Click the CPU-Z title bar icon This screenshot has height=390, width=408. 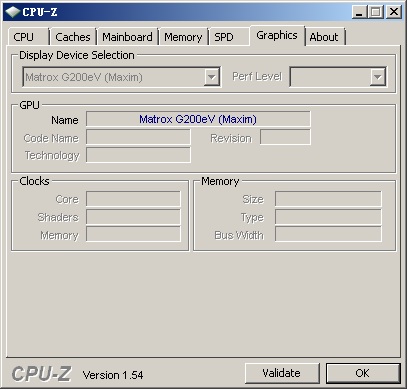click(13, 12)
